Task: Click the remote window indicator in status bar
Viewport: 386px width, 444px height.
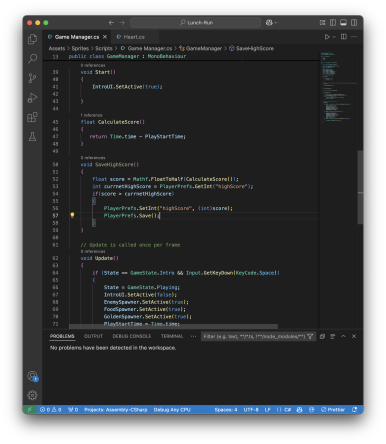Action: 29,410
